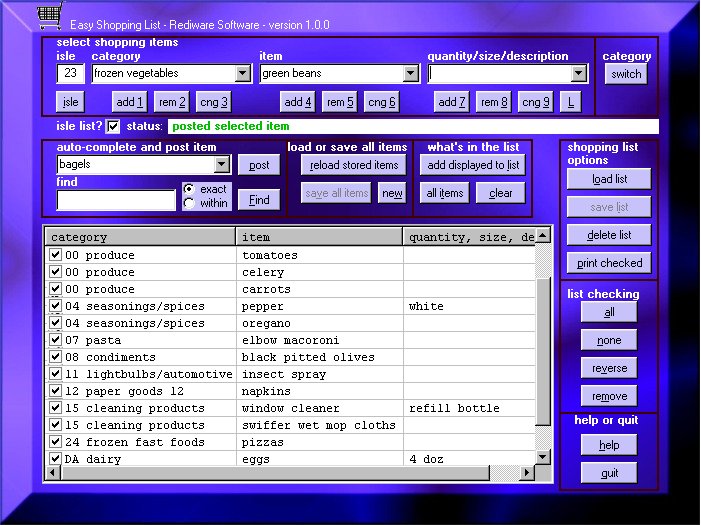
Task: Uncheck the celery row checkbox
Action: tap(55, 271)
